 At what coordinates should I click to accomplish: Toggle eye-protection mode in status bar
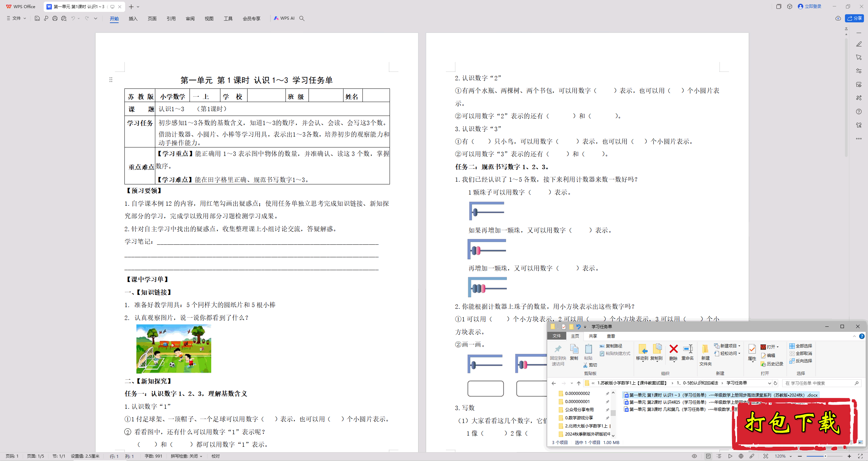coord(694,456)
